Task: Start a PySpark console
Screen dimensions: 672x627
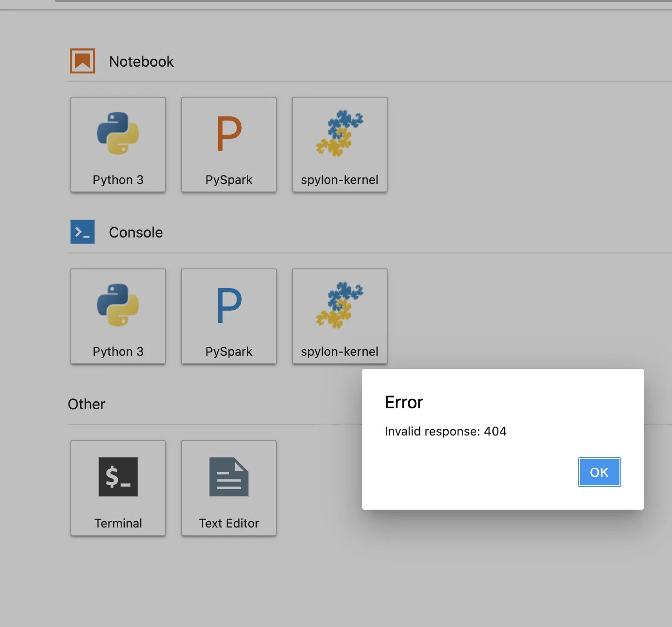Action: [x=229, y=316]
